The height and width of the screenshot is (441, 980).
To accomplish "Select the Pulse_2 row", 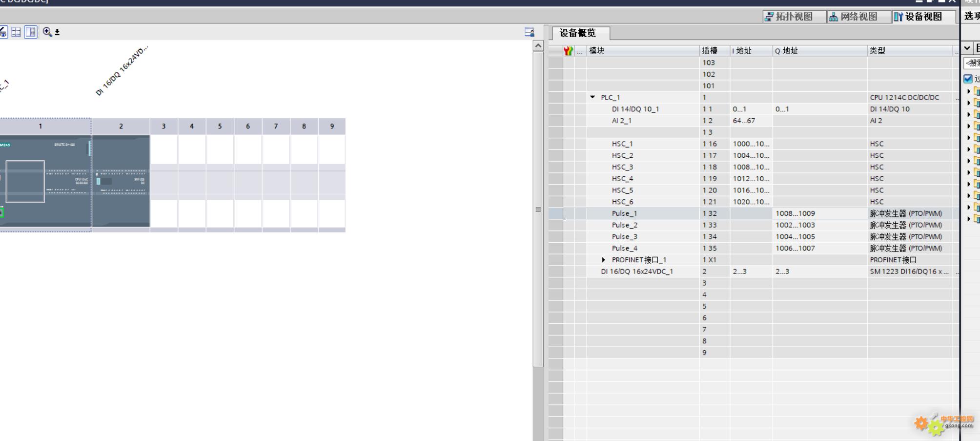I will pos(754,225).
